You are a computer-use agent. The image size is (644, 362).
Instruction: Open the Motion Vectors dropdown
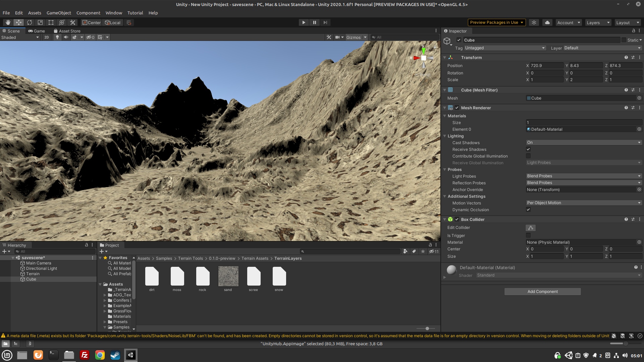point(584,203)
